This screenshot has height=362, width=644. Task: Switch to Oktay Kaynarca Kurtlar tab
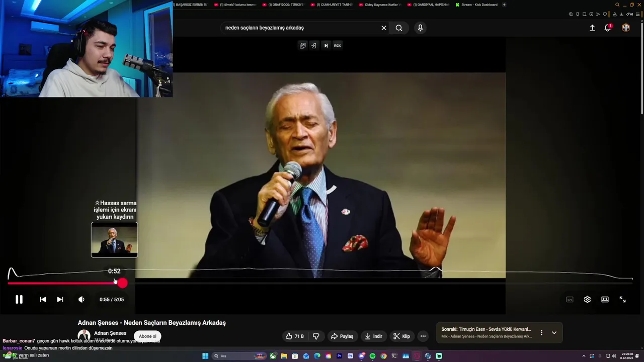click(x=380, y=5)
